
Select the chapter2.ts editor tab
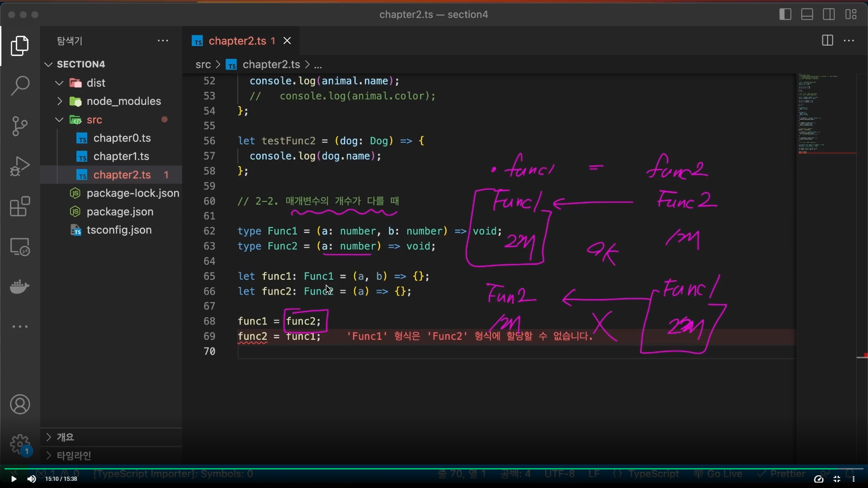click(237, 41)
